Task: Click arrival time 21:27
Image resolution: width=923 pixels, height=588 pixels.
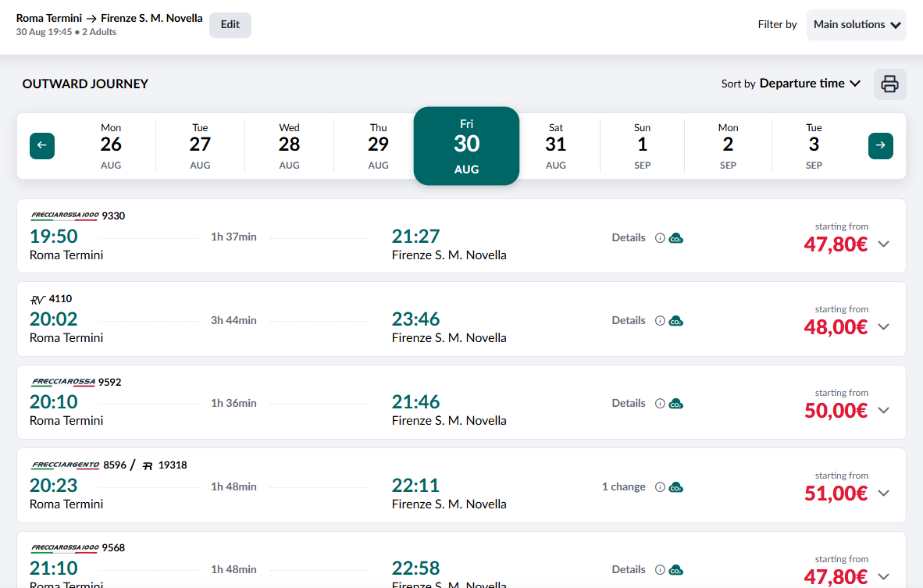Action: tap(415, 237)
